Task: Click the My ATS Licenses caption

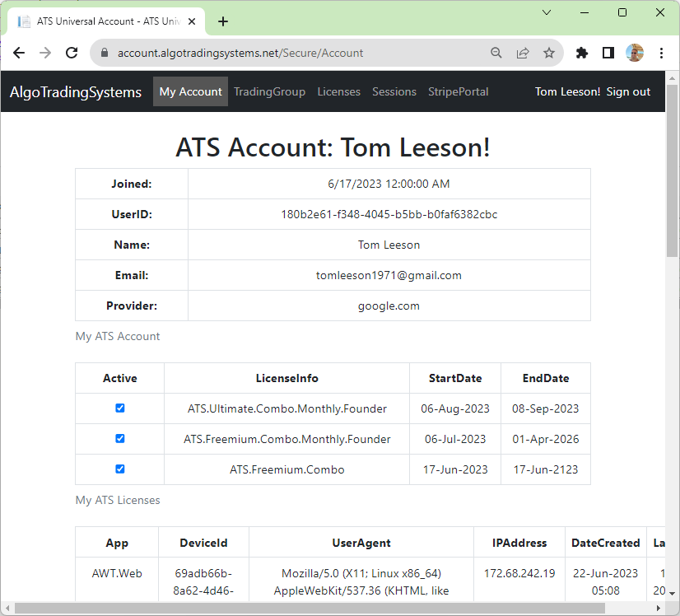Action: click(118, 500)
